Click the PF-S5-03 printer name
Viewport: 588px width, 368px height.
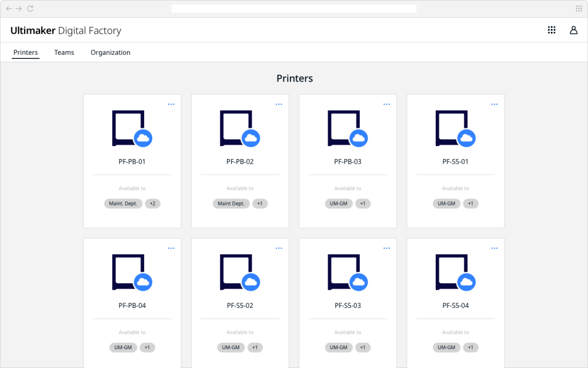pyautogui.click(x=348, y=306)
